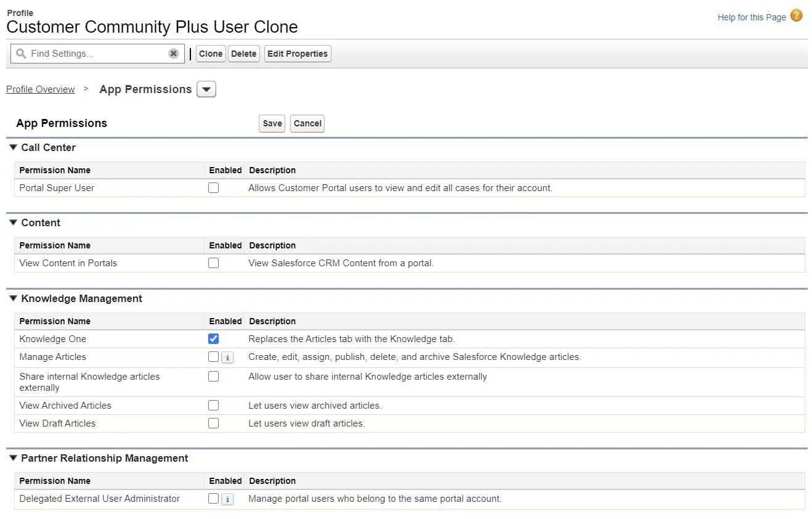Select the Portal Super User permission name

[x=57, y=188]
